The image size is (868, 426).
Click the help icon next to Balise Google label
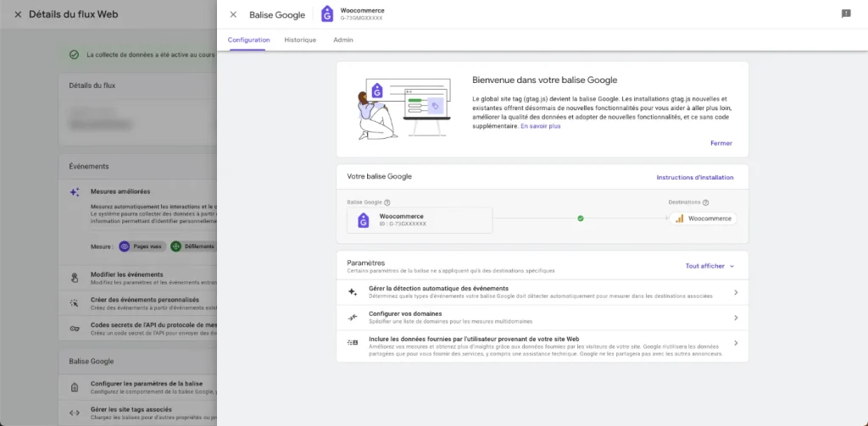tap(387, 202)
